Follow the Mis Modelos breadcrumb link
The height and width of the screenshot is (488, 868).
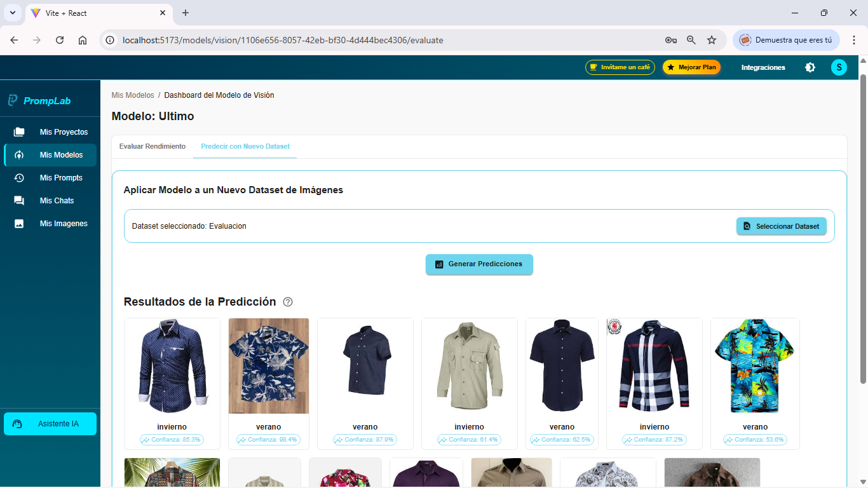coord(133,95)
